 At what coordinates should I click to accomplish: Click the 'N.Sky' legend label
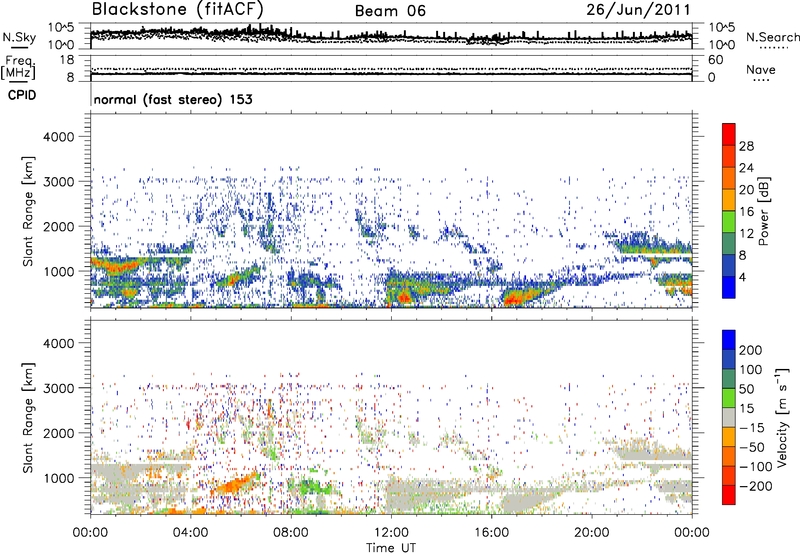coord(19,37)
